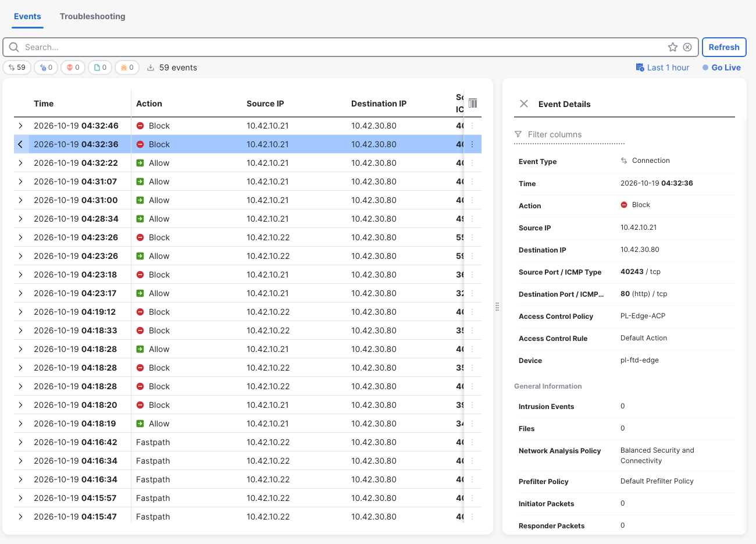This screenshot has height=544, width=756.
Task: Open the column picker icon in table header
Action: point(473,103)
